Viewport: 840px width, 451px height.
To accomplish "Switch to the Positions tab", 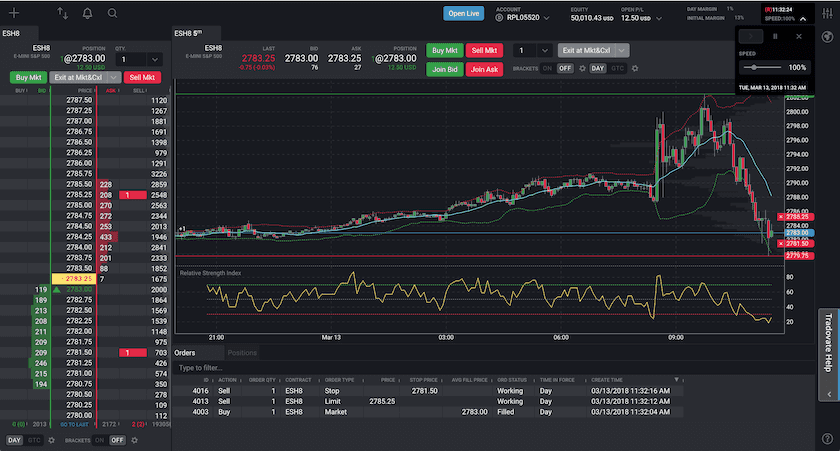I will (242, 353).
